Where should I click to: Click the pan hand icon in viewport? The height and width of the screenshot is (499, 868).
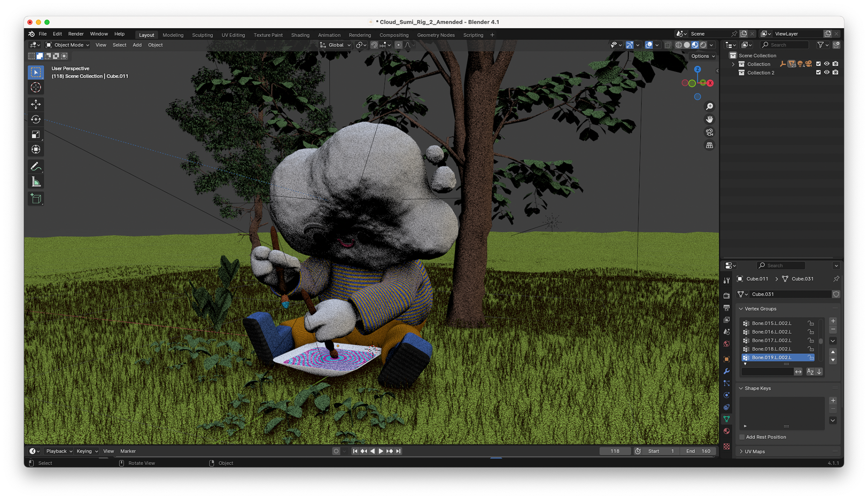point(709,119)
